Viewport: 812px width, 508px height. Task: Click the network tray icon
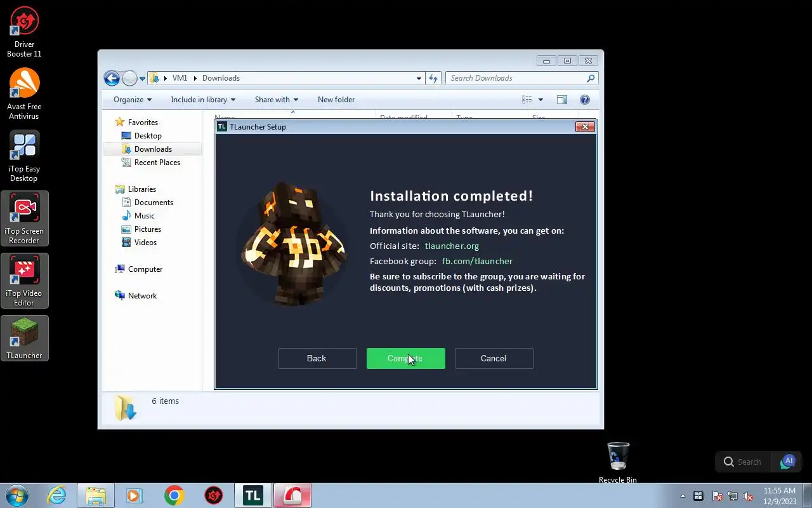[x=733, y=496]
